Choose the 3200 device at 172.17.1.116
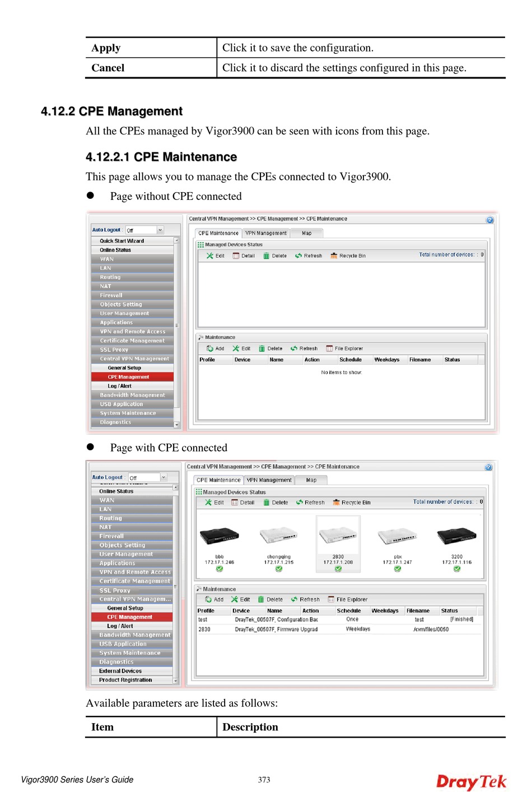 457,537
